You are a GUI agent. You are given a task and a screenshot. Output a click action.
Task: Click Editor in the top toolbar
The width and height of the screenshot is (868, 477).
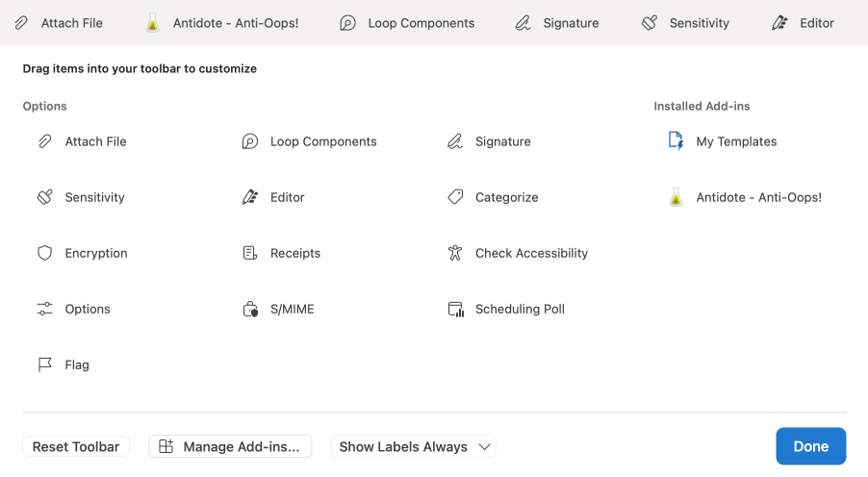804,23
